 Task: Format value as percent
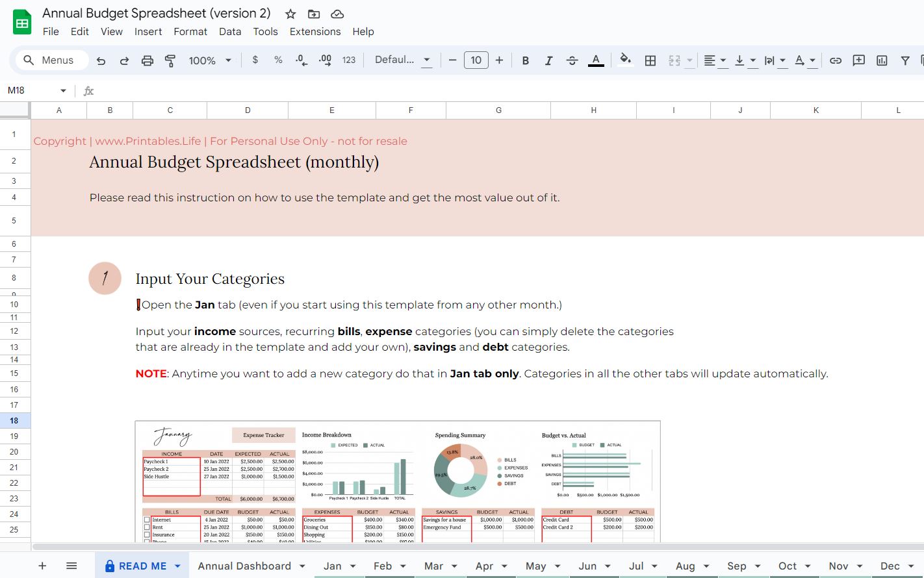point(278,60)
